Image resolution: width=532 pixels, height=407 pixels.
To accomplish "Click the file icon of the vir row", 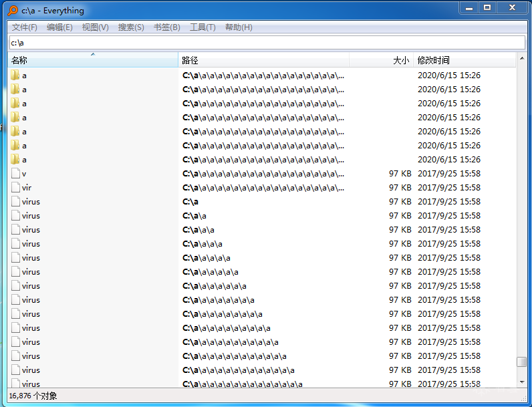I will tap(15, 187).
